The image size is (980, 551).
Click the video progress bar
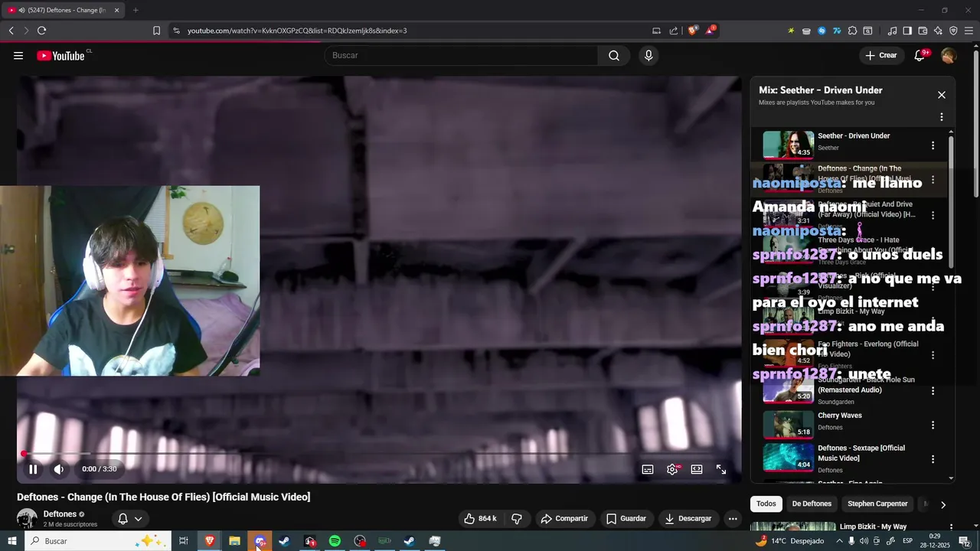(x=379, y=454)
